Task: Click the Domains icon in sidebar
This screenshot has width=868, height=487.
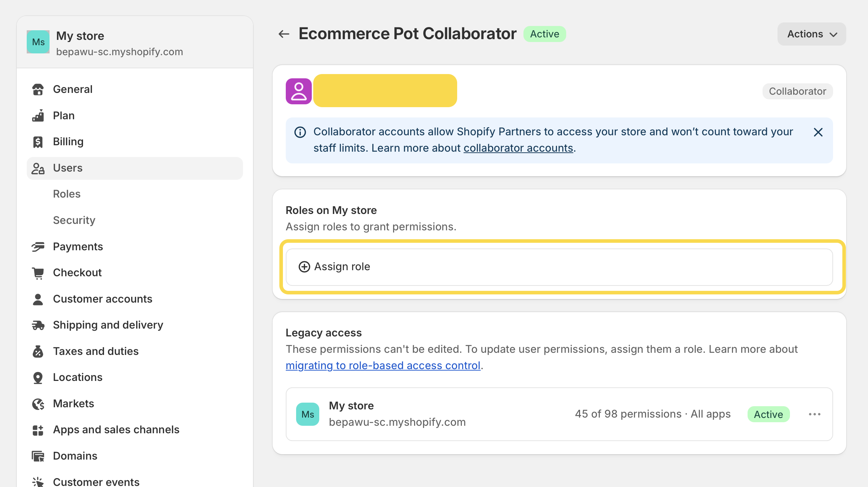Action: point(38,456)
